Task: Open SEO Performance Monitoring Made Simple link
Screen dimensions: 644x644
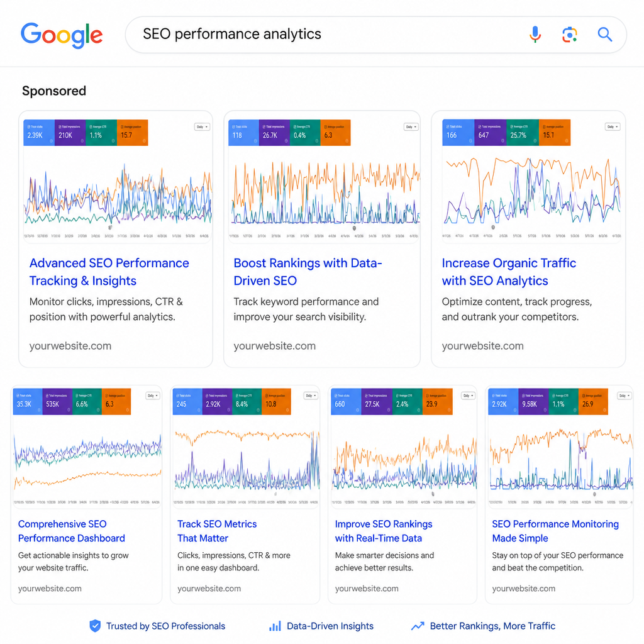Action: pos(555,531)
